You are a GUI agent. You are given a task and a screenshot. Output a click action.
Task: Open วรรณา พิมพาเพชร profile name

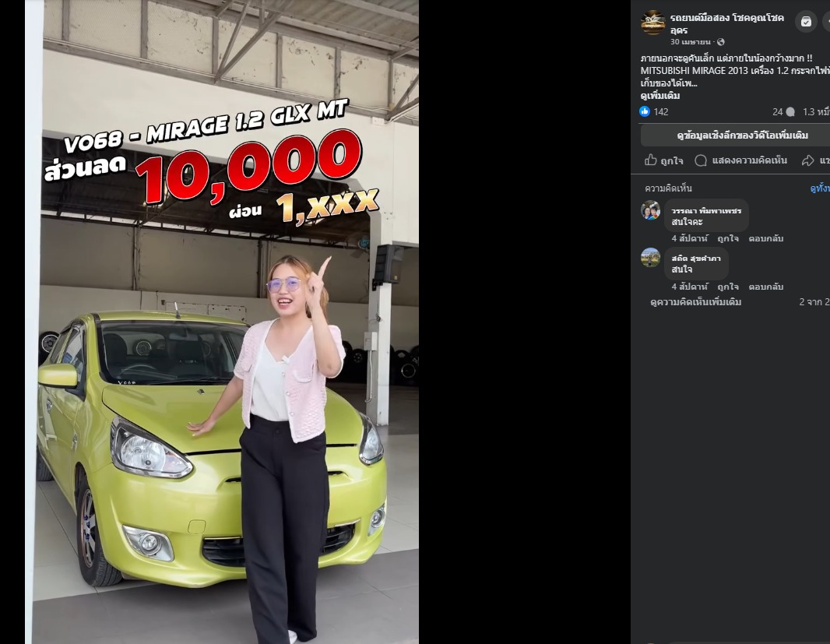click(x=706, y=211)
